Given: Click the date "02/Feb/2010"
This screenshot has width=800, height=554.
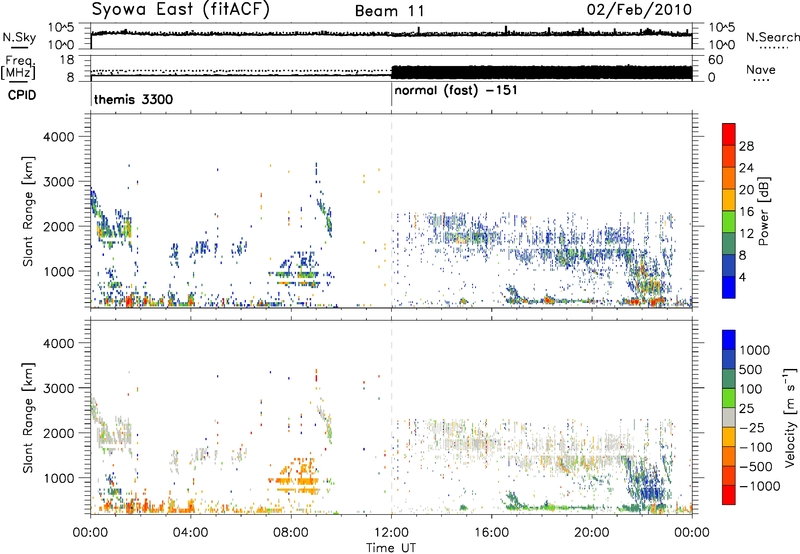Looking at the screenshot, I should tap(639, 9).
